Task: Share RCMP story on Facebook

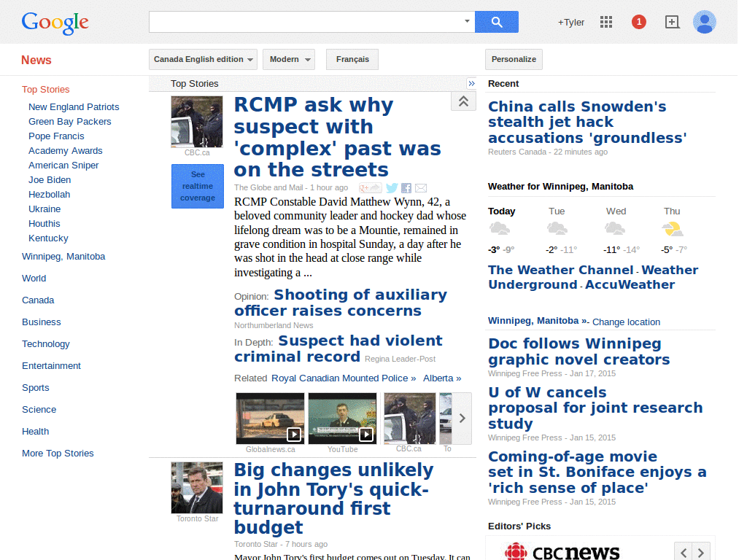Action: point(406,188)
